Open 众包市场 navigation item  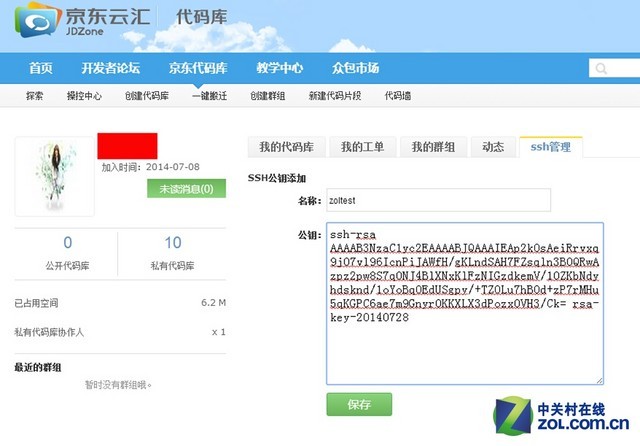[355, 68]
